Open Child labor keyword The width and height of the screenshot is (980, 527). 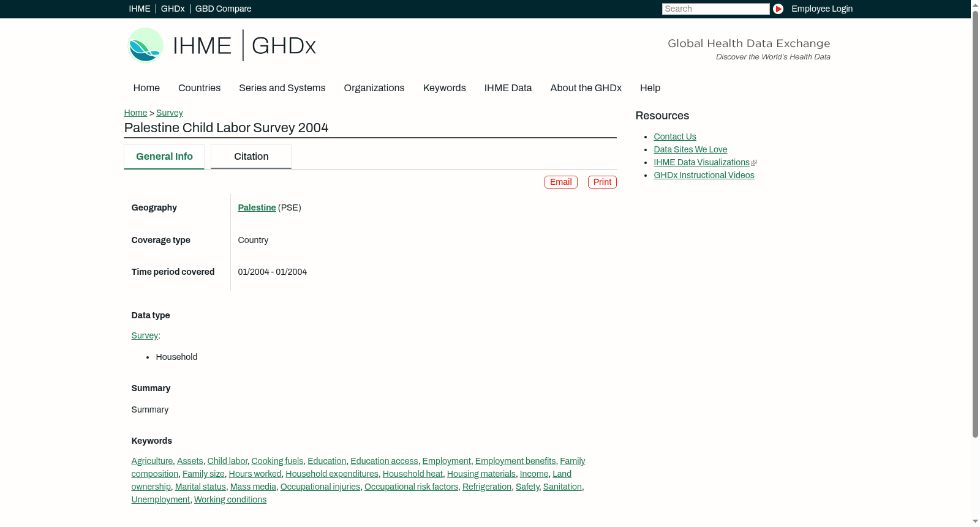tap(227, 461)
